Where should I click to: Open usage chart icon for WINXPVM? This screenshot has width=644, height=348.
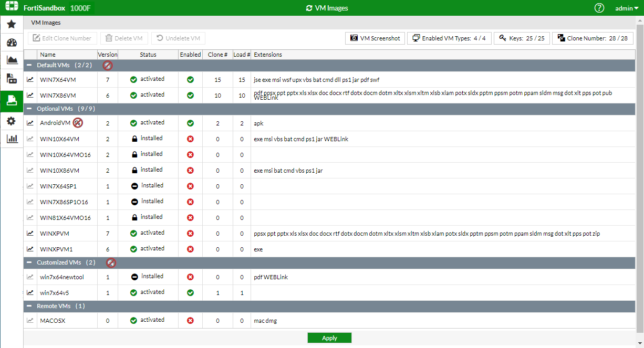tap(30, 234)
